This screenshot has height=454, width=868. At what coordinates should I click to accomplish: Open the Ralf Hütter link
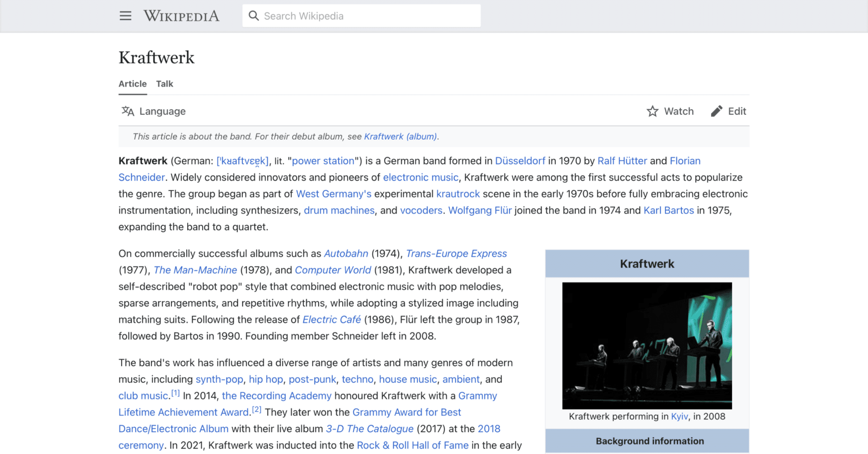pyautogui.click(x=623, y=161)
